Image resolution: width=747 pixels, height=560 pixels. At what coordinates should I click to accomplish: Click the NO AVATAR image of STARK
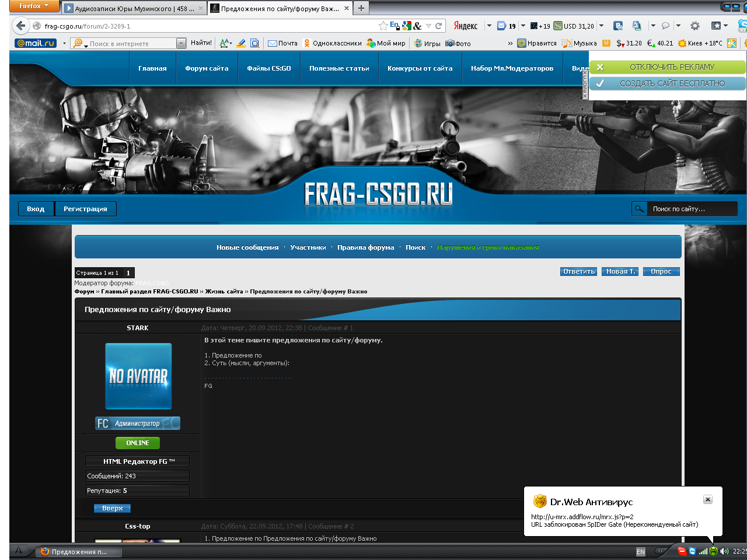tap(138, 376)
